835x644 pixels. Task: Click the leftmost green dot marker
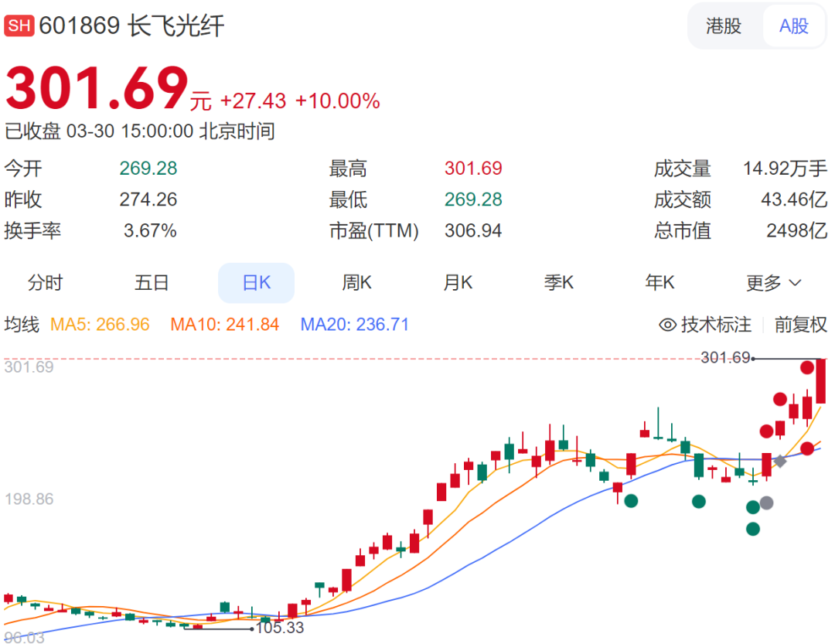point(631,501)
